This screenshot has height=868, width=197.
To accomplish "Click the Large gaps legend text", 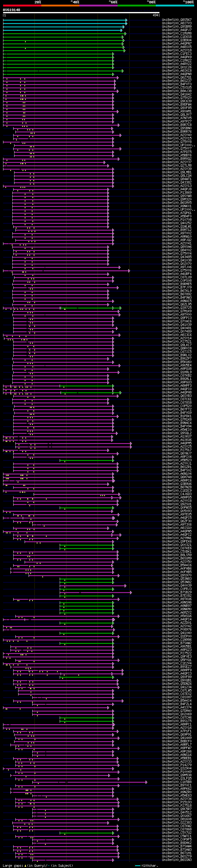I will click(x=13, y=866).
